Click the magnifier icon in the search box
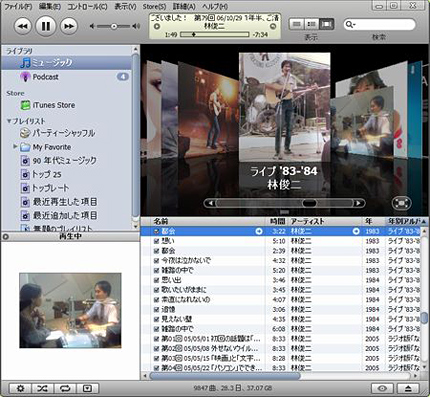The width and height of the screenshot is (430, 397). coord(350,24)
